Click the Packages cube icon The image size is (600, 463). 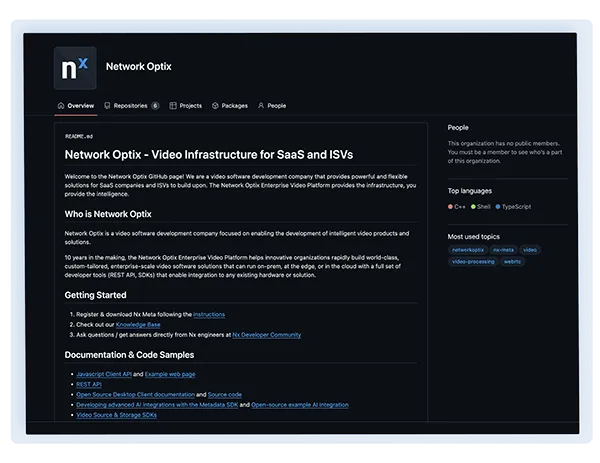(x=216, y=105)
